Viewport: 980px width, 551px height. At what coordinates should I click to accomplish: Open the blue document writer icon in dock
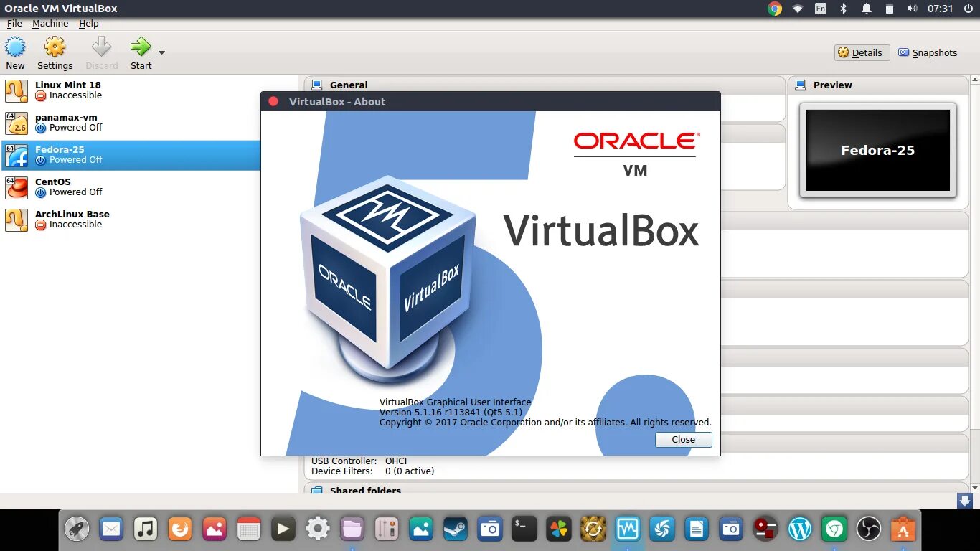pos(697,529)
